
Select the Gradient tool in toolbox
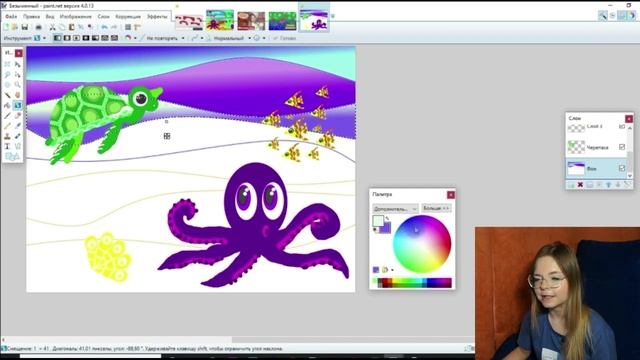pos(18,105)
